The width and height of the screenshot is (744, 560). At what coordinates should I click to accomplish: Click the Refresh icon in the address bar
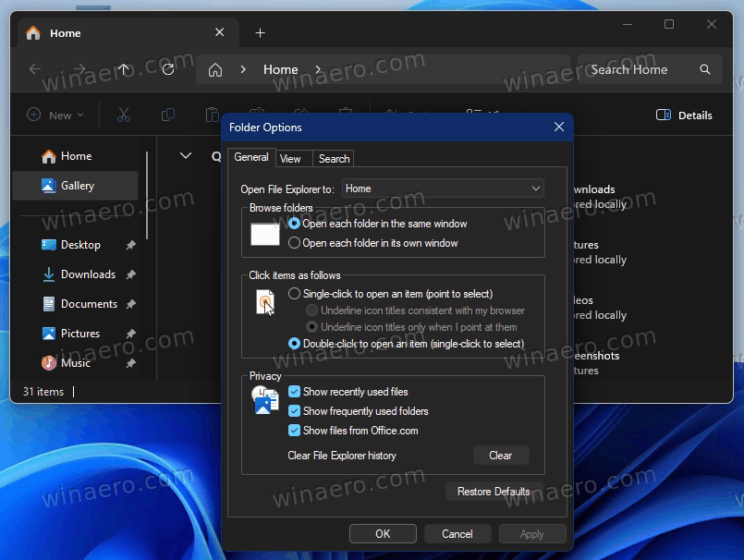pyautogui.click(x=168, y=69)
